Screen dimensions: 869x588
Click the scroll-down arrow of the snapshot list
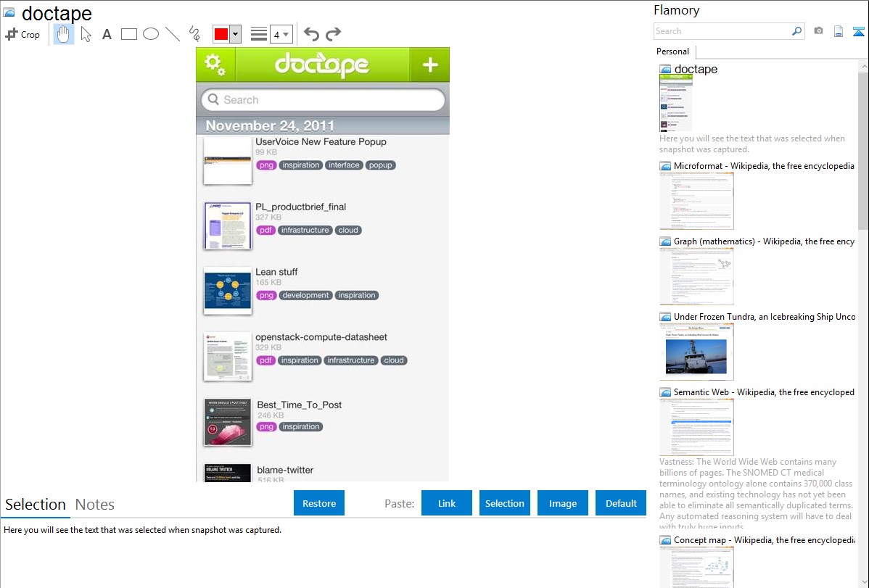[863, 582]
